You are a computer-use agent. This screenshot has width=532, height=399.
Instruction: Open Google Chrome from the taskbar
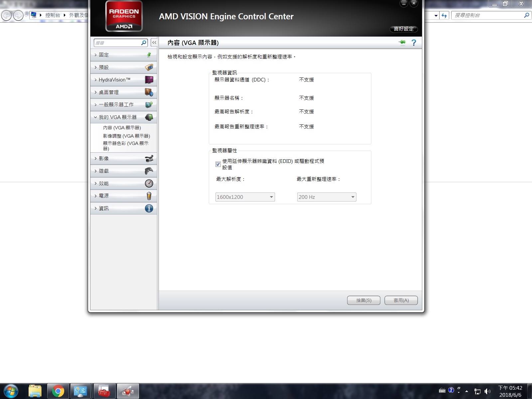click(x=58, y=391)
